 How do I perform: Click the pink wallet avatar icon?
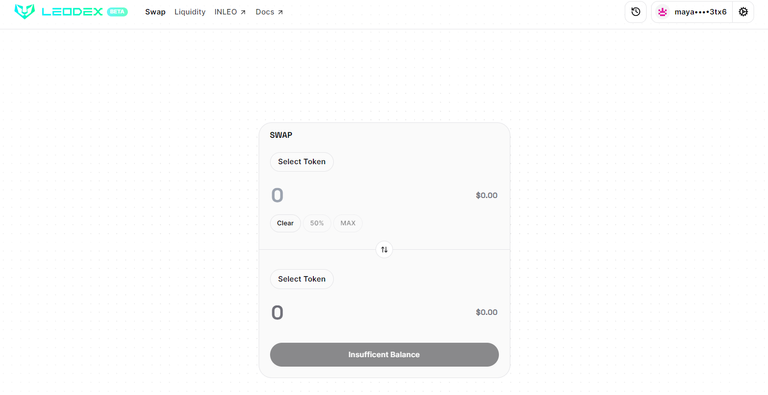tap(662, 12)
